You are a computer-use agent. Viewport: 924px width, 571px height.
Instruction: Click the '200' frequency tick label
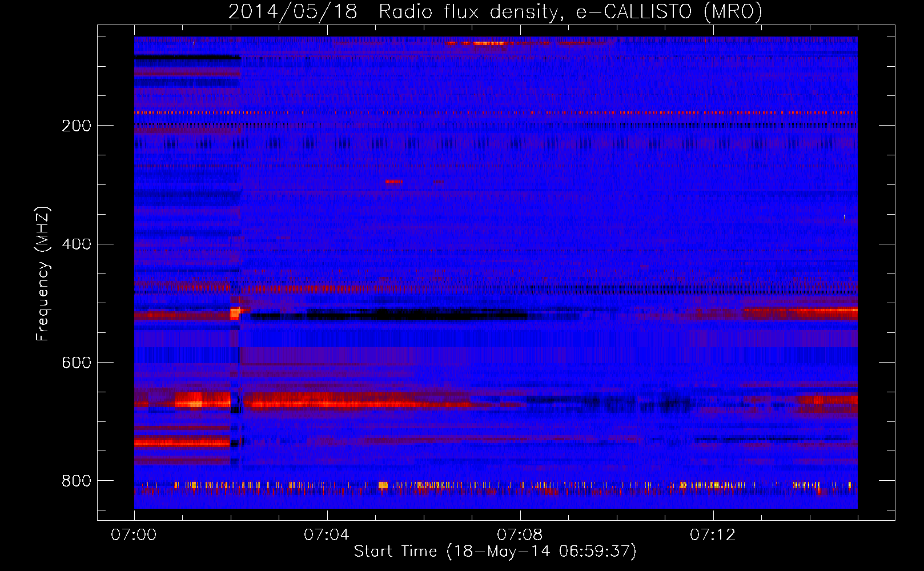pyautogui.click(x=77, y=126)
